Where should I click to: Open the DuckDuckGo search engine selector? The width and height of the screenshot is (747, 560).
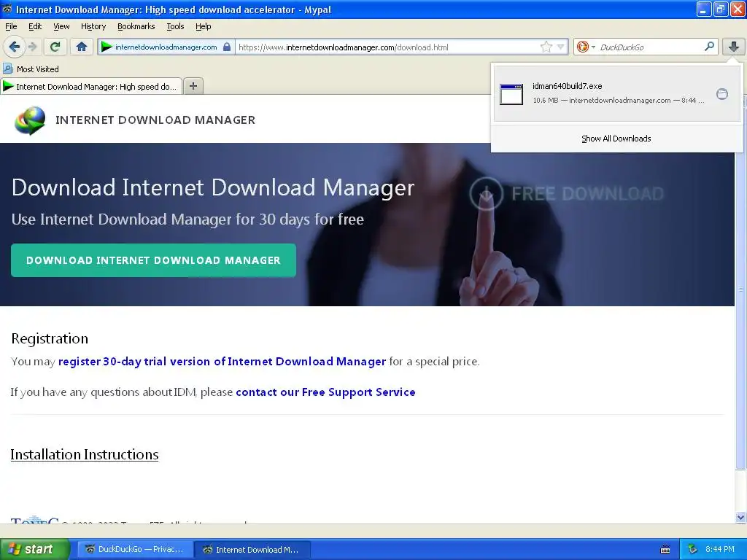tap(586, 47)
